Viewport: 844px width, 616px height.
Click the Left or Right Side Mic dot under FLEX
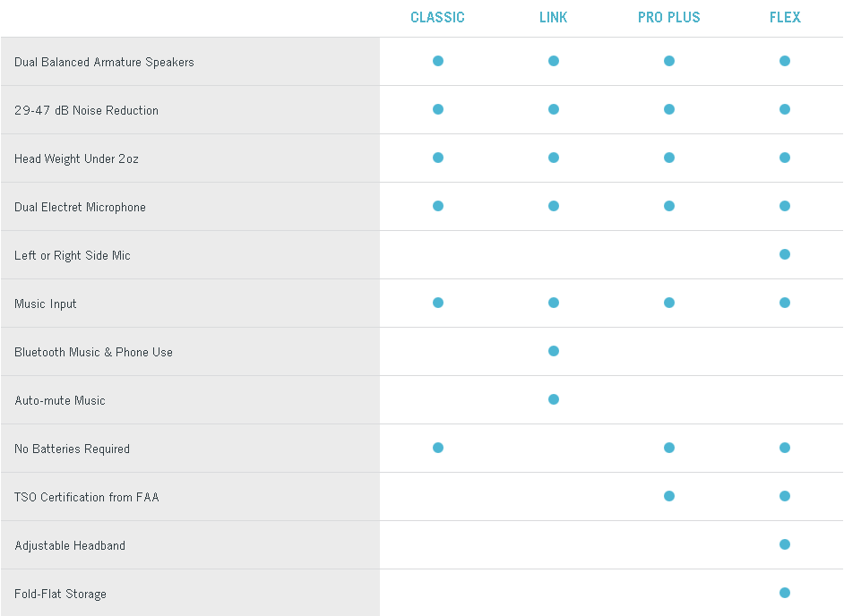pos(785,254)
